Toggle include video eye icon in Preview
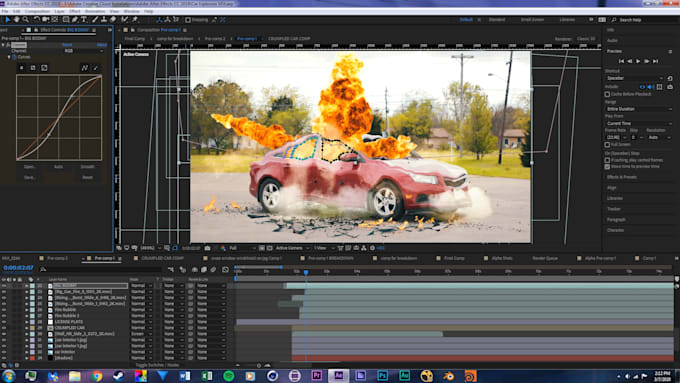The height and width of the screenshot is (383, 680). point(642,87)
